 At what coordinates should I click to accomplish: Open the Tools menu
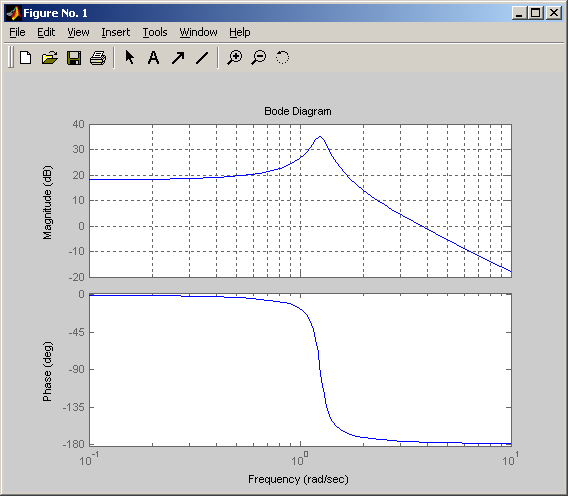(x=155, y=32)
